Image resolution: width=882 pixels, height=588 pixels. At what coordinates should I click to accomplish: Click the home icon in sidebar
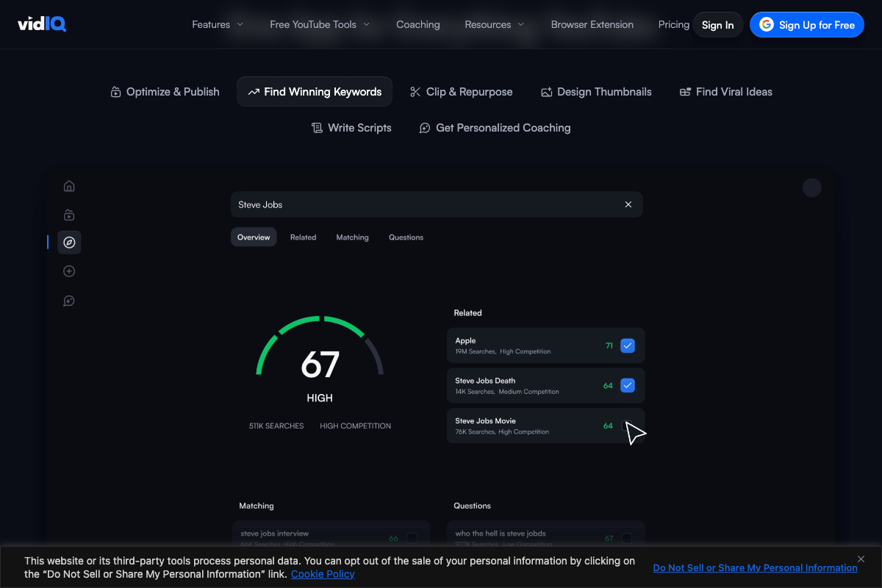click(69, 186)
